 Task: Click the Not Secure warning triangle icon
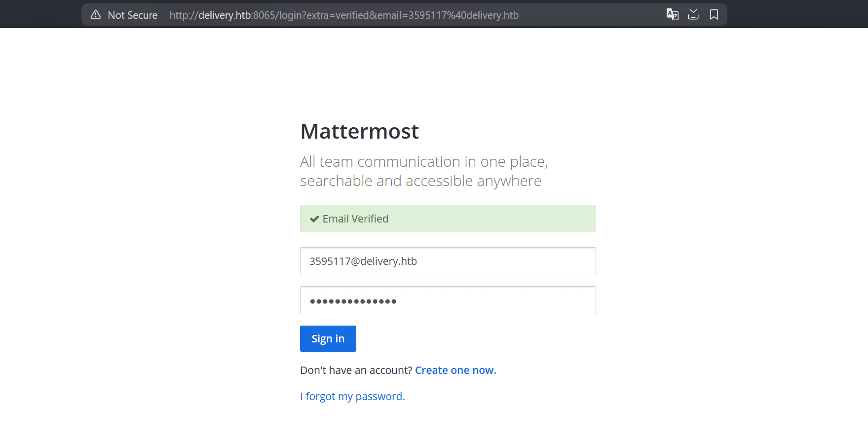(x=96, y=15)
